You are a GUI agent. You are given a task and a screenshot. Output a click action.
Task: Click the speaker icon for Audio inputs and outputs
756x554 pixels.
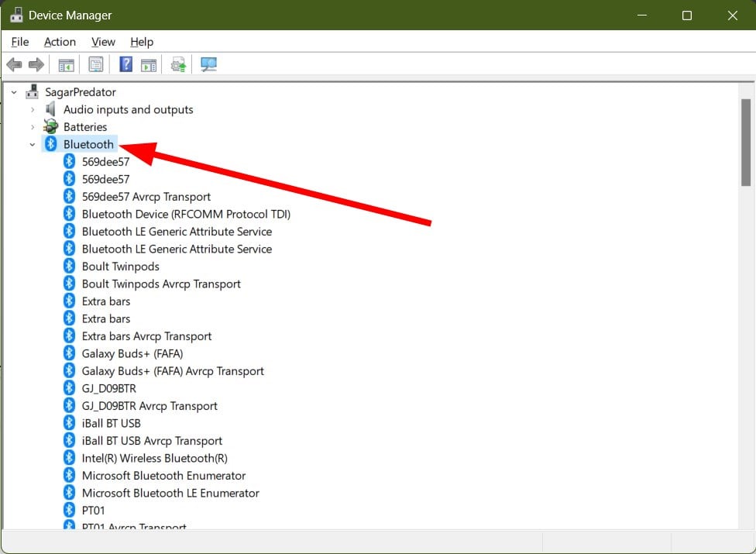click(x=50, y=109)
